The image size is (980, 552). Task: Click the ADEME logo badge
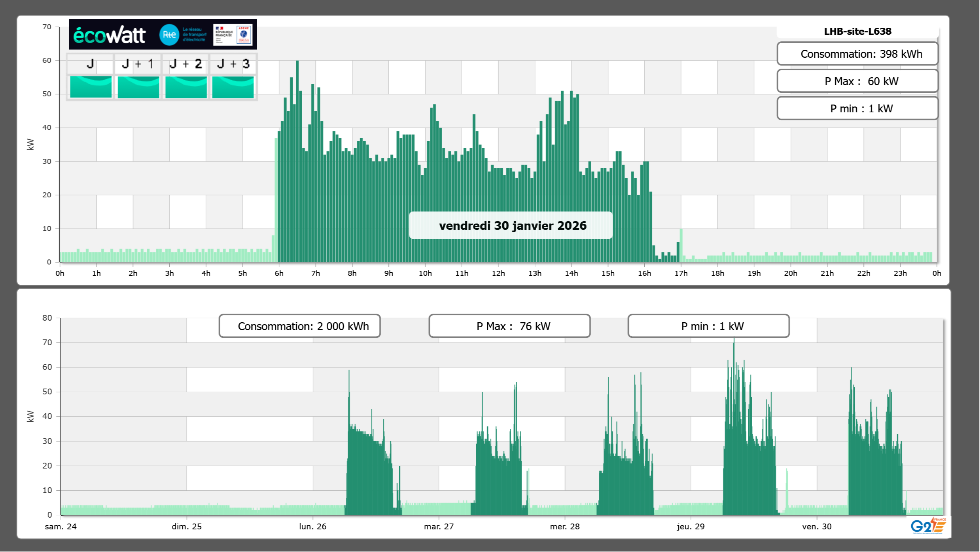click(x=244, y=35)
